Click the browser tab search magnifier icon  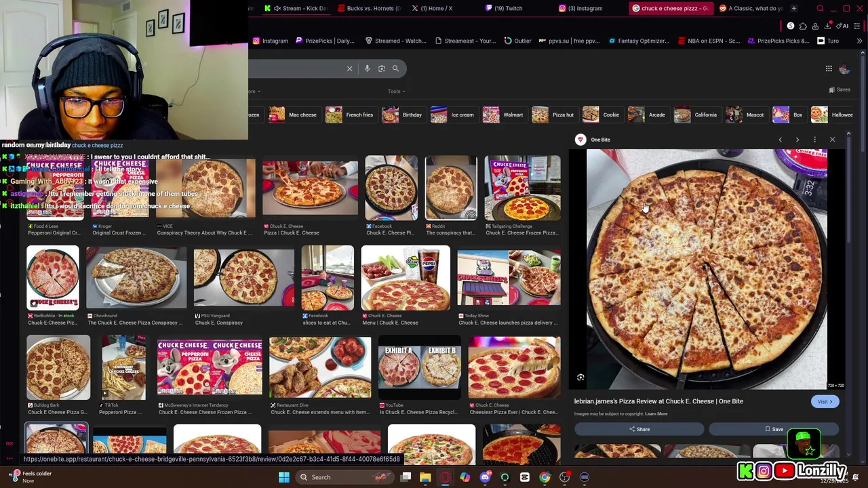[x=820, y=8]
